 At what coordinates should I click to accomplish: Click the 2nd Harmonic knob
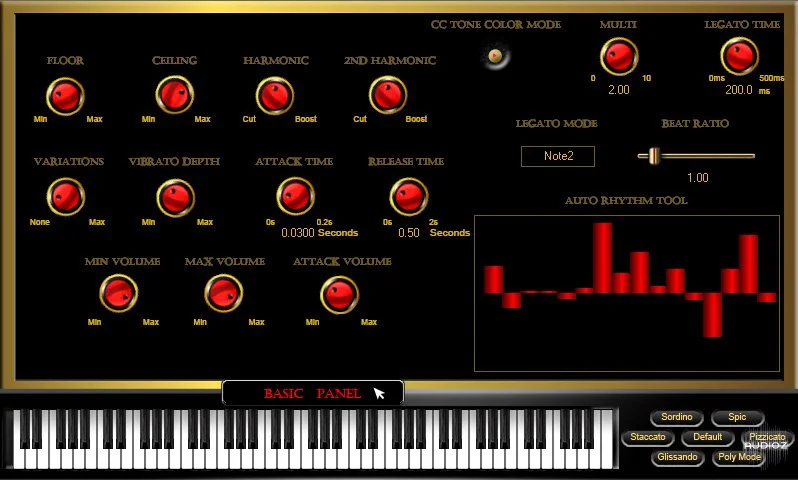tap(388, 95)
